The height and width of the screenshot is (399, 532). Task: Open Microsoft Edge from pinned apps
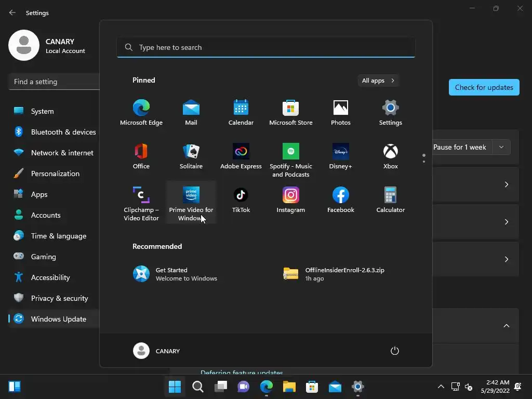(x=141, y=113)
